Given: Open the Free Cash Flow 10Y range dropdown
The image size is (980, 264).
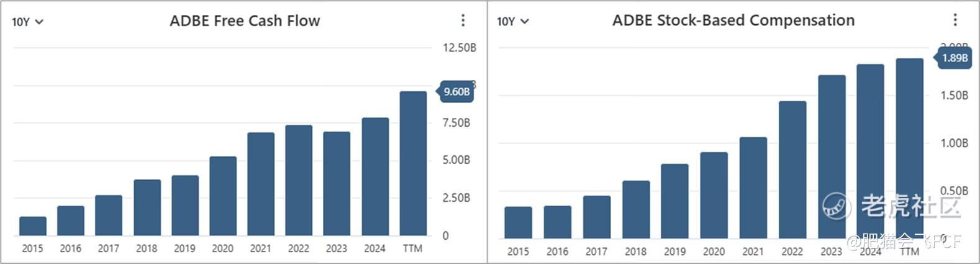Looking at the screenshot, I should 27,22.
